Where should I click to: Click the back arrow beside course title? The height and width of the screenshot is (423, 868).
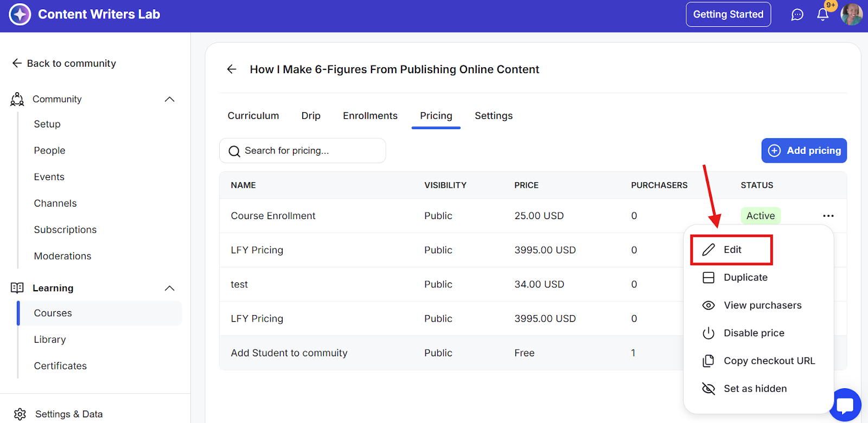tap(232, 69)
